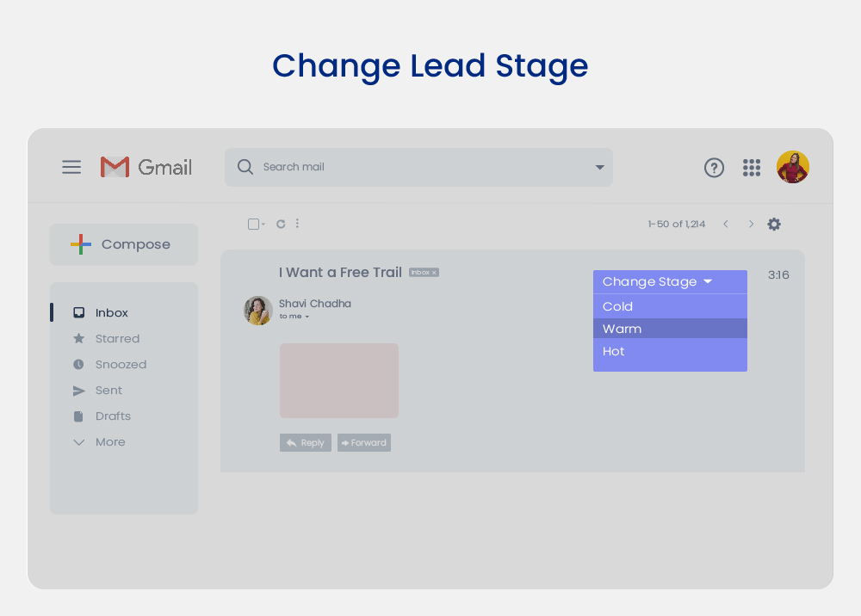Screen dimensions: 861x616
Task: Go to the previous page arrow
Action: (726, 224)
